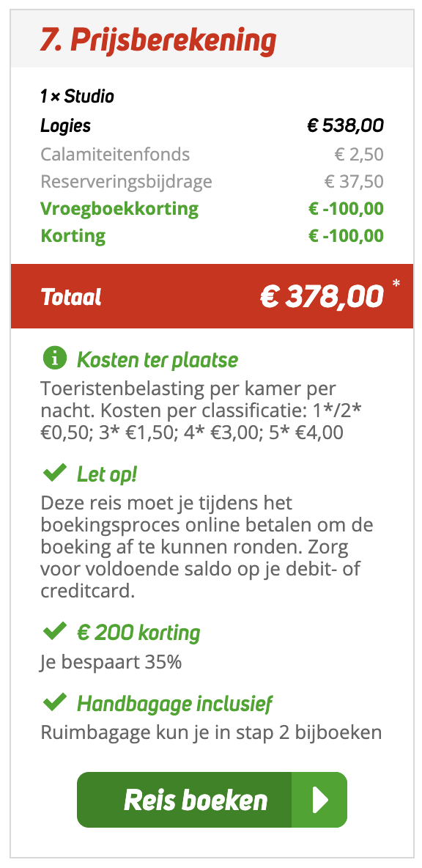Click the Reserveringsbijdrage cost label

tap(126, 182)
